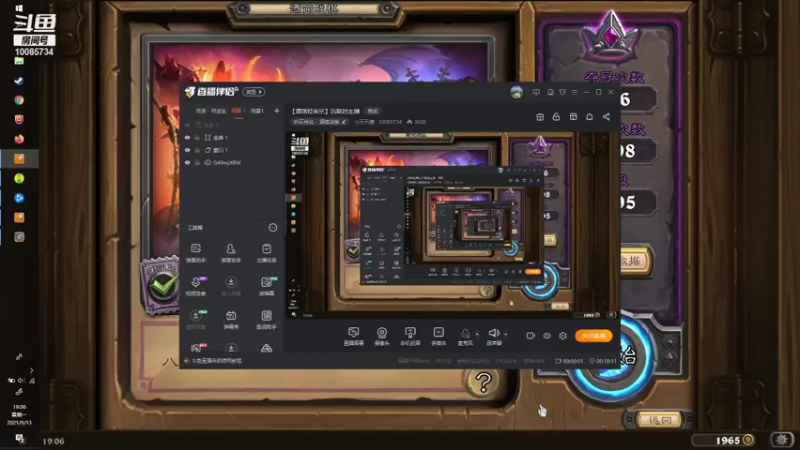Image resolution: width=800 pixels, height=450 pixels.
Task: Select the active orange-underlined scene tab
Action: pos(238,111)
